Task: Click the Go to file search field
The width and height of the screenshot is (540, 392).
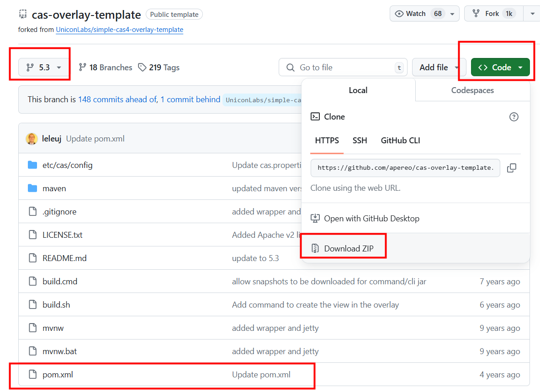Action: [343, 68]
